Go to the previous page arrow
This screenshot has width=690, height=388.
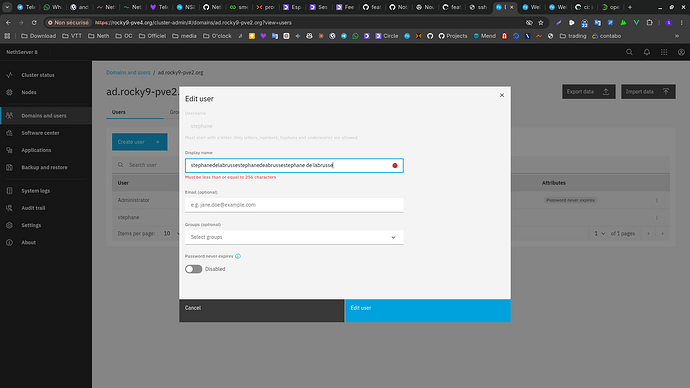(x=648, y=234)
